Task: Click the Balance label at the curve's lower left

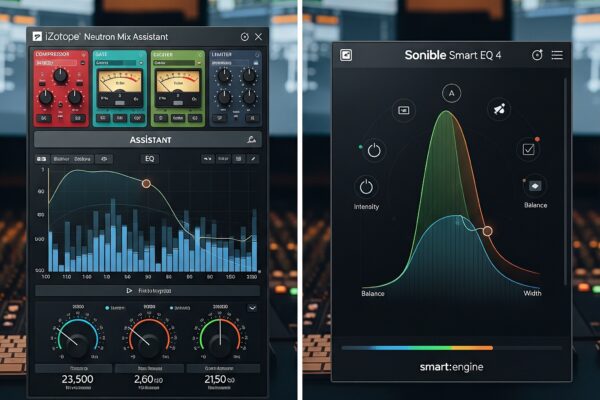Action: click(373, 294)
